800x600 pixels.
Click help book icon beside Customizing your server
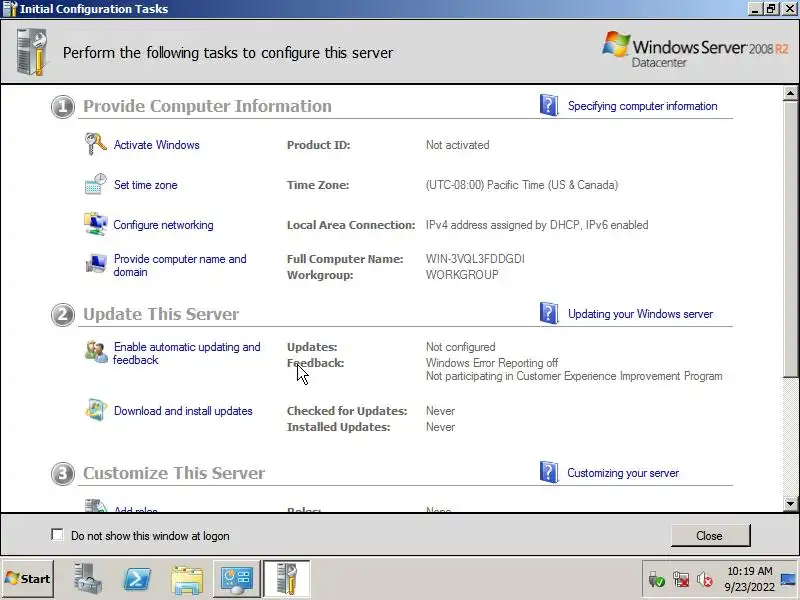click(549, 472)
